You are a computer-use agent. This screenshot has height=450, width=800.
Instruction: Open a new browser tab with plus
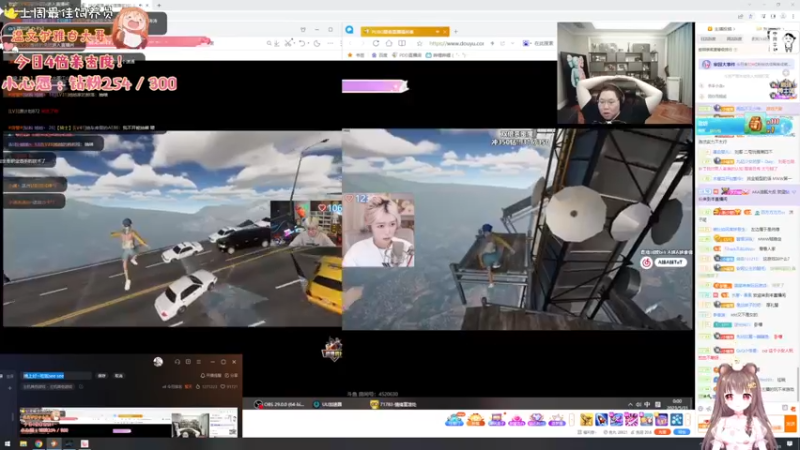456,32
